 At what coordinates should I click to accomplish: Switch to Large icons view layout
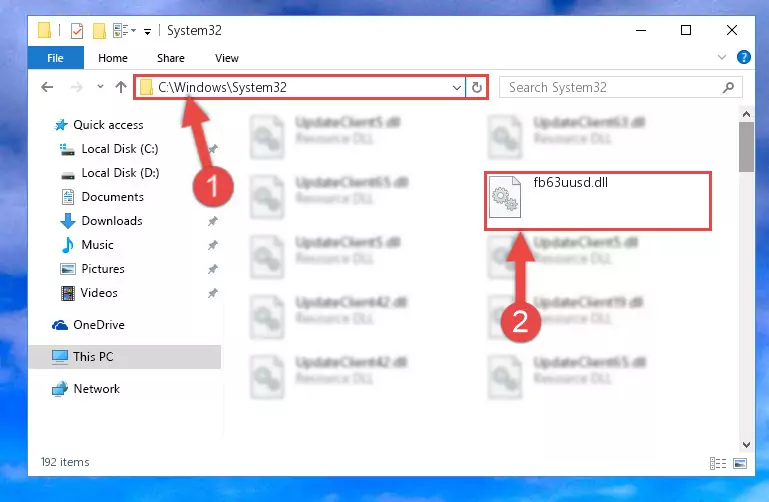click(740, 463)
